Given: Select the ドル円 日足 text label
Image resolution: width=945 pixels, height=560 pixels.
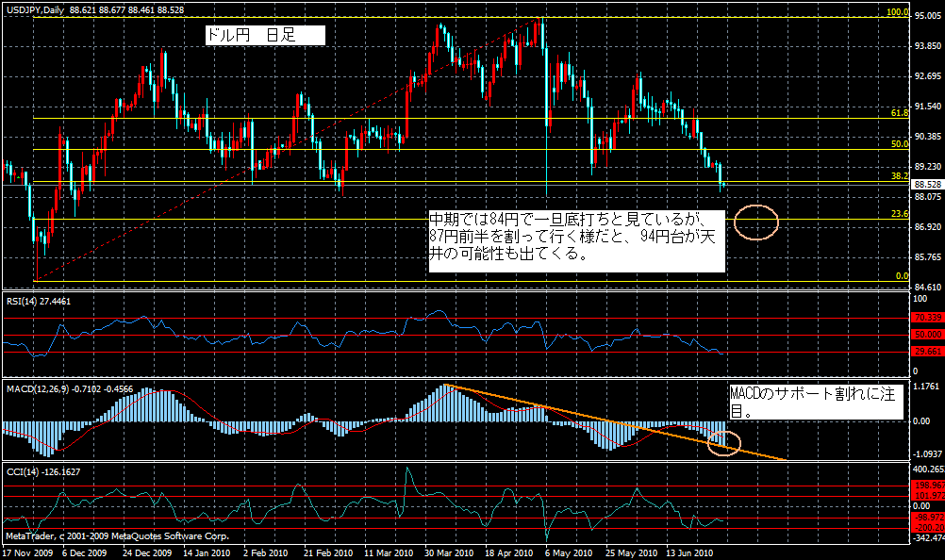Looking at the screenshot, I should coord(265,35).
